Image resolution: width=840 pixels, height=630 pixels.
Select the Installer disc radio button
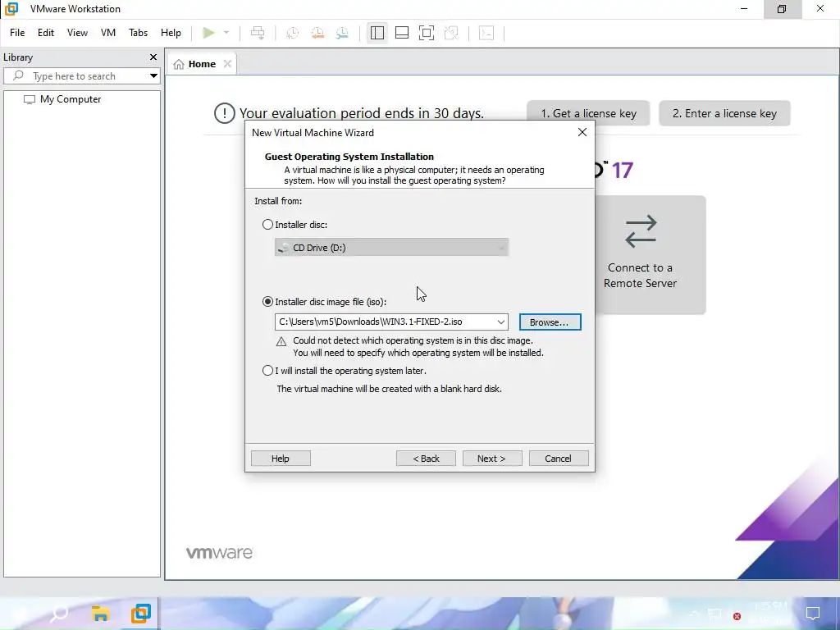tap(267, 225)
